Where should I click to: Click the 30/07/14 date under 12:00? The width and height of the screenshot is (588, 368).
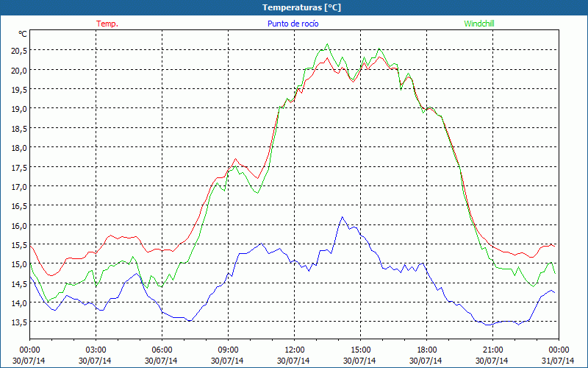tap(293, 361)
